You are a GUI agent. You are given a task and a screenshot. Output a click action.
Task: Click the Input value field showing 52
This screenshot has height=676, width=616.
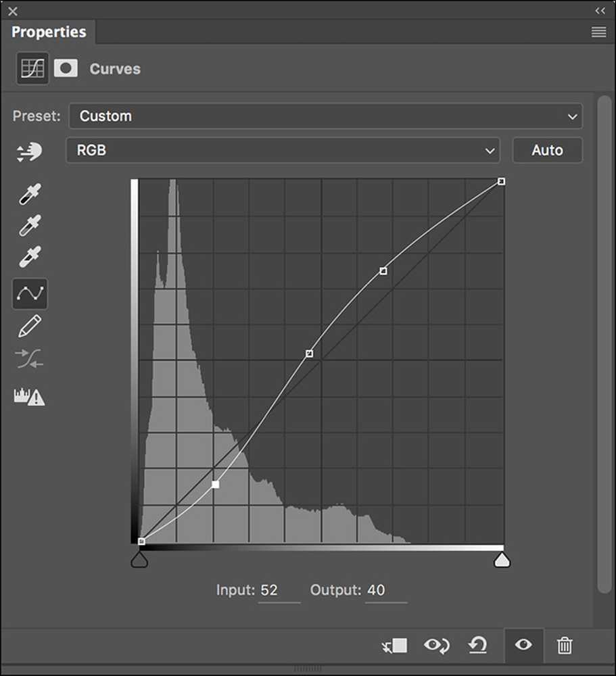point(279,590)
